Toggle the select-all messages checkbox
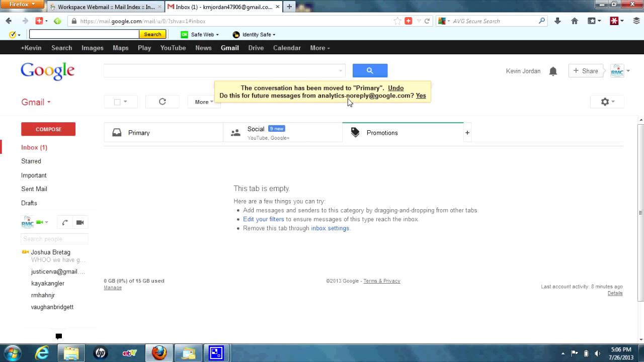644x362 pixels. coord(117,102)
